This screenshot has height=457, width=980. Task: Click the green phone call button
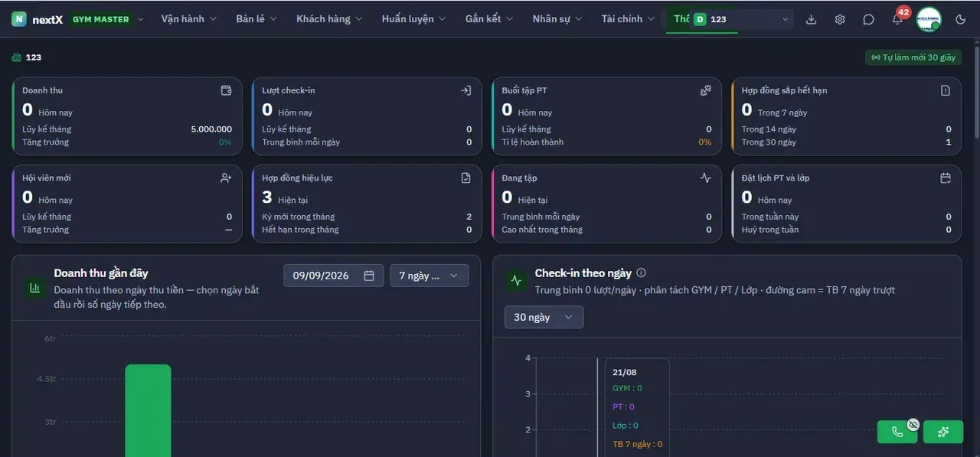pyautogui.click(x=897, y=432)
